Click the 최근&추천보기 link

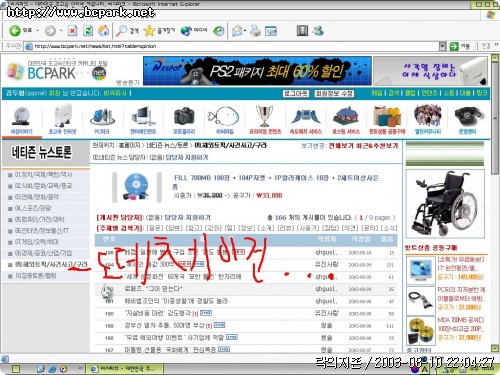point(377,146)
